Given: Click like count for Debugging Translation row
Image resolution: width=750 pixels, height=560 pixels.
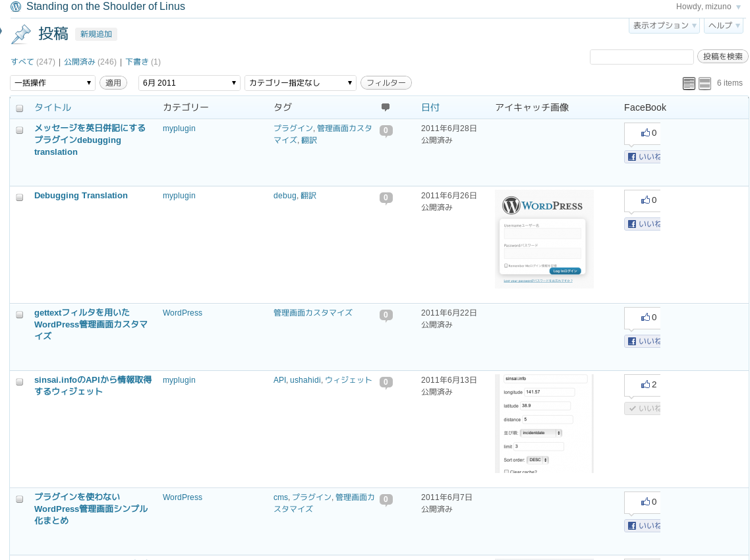Looking at the screenshot, I should [x=643, y=200].
